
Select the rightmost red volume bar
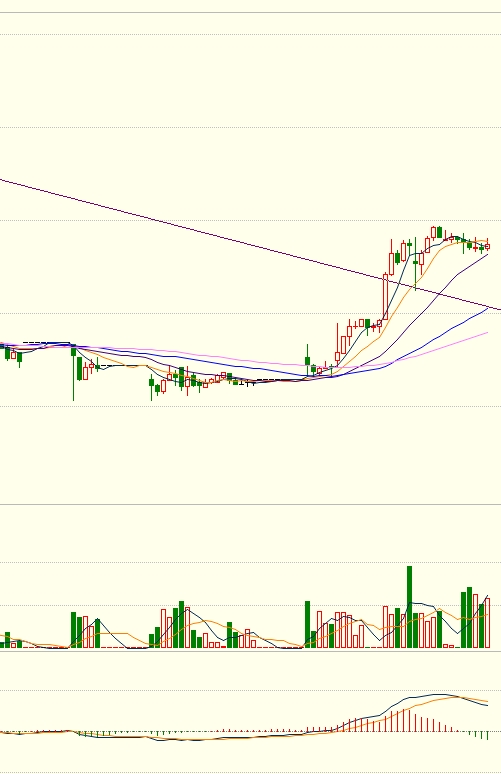pos(487,622)
